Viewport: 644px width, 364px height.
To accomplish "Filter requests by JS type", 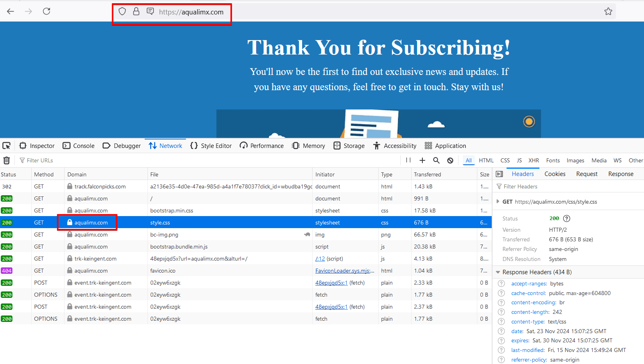I will 519,160.
